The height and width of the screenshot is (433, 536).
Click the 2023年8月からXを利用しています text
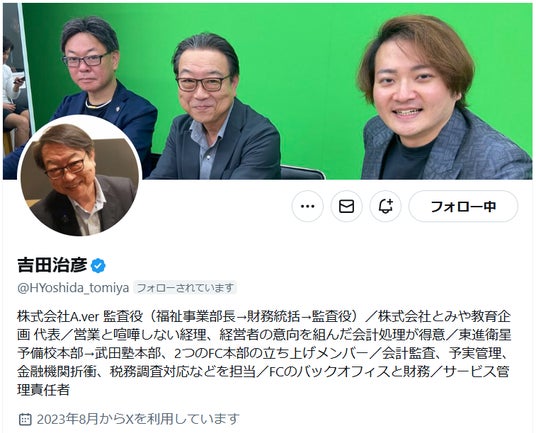(x=138, y=419)
